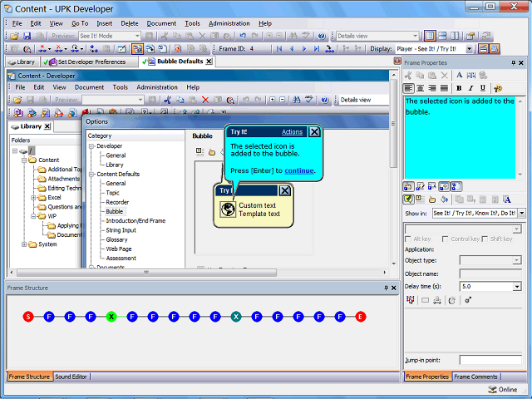Open the Actions link in Try It bubble
This screenshot has width=532, height=399.
click(292, 132)
